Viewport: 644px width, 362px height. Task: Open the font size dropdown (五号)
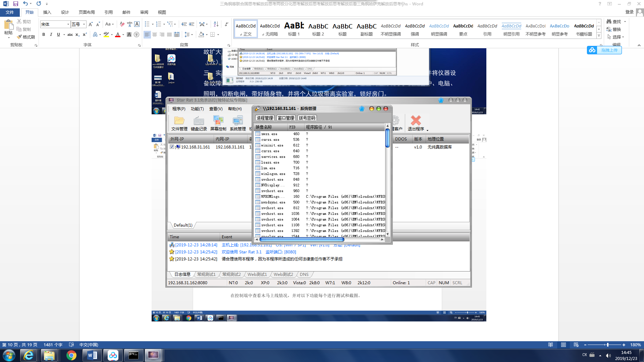pyautogui.click(x=84, y=24)
